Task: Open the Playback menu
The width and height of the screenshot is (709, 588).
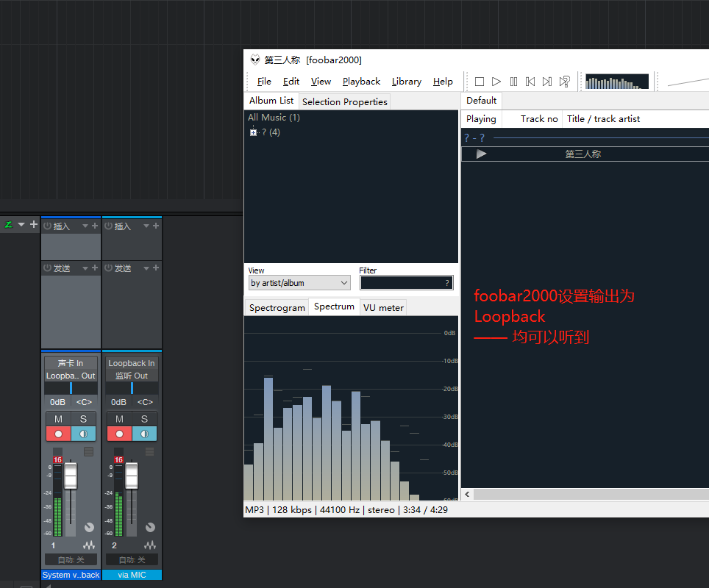Action: [361, 82]
